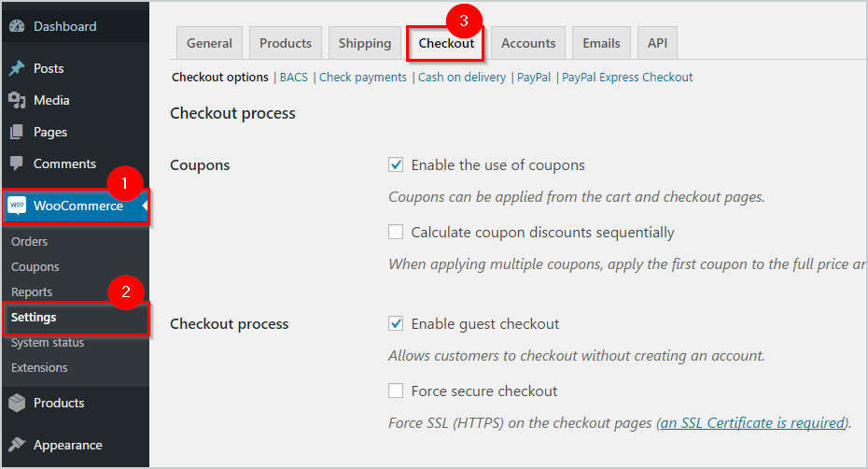Open the BACS payment settings link
868x469 pixels.
pyautogui.click(x=293, y=77)
